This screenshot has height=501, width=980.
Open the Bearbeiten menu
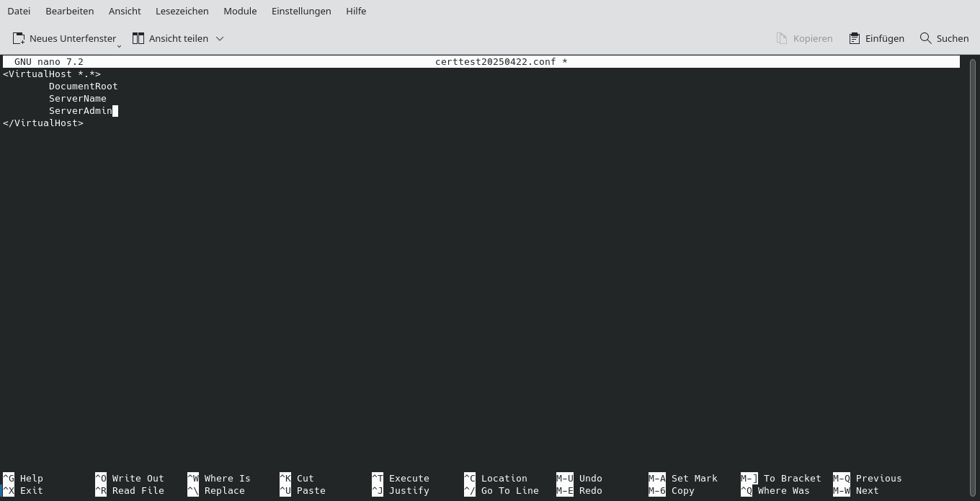pos(69,11)
